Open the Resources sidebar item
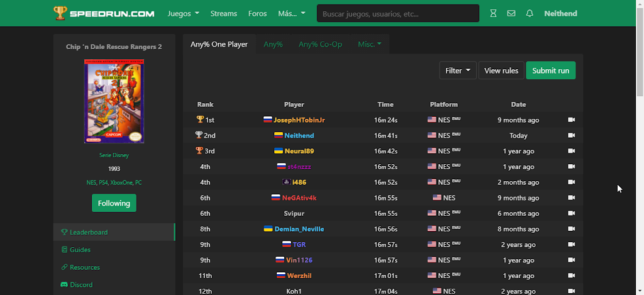This screenshot has width=644, height=295. (114, 267)
